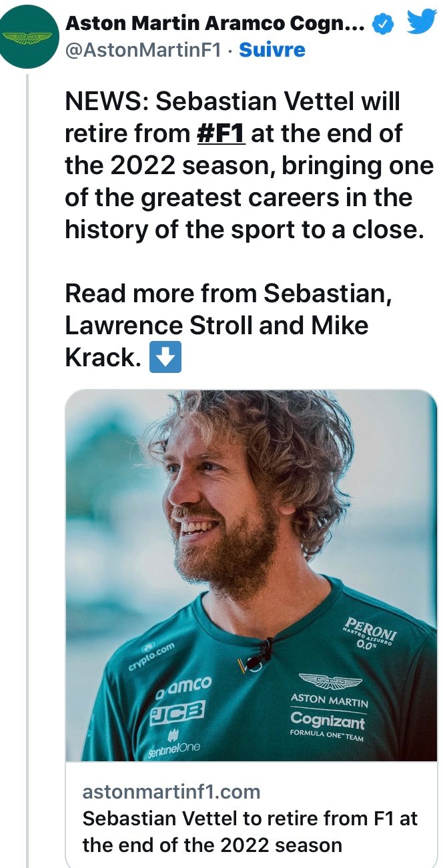Click the blue down-arrow emoji

coord(165,358)
